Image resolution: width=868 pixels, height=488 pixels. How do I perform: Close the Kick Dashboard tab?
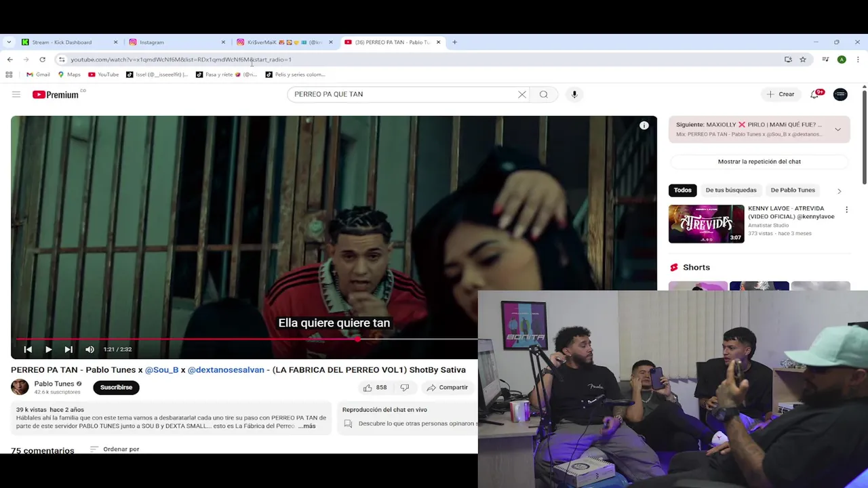tap(115, 42)
